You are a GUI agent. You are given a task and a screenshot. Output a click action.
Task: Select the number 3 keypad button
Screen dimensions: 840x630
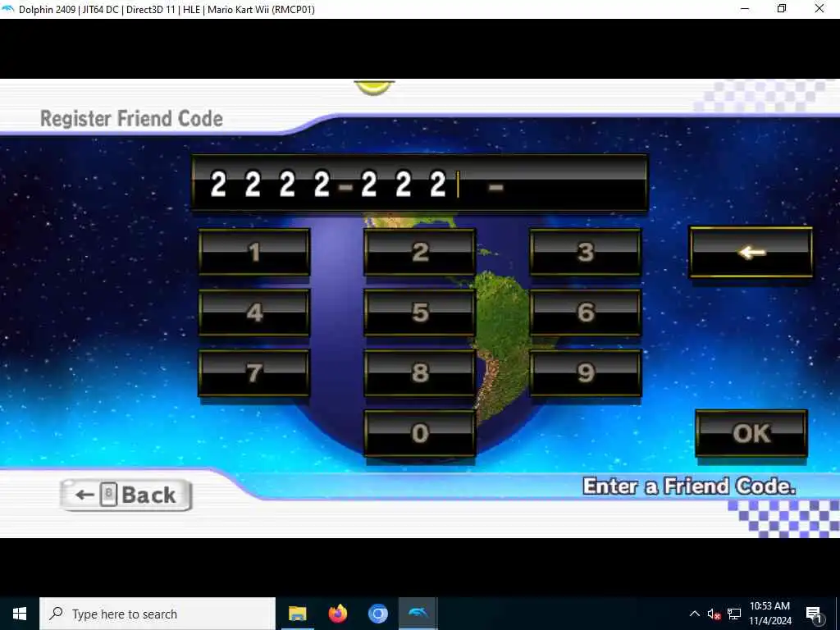click(x=586, y=253)
